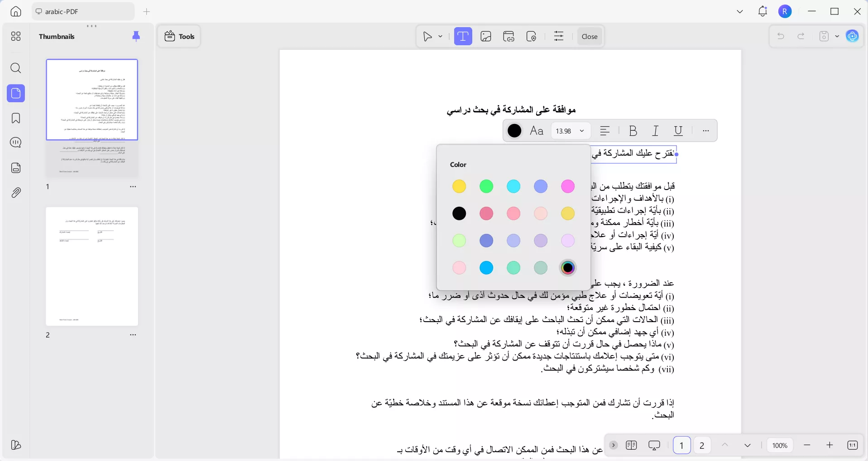Toggle underline formatting

click(678, 131)
